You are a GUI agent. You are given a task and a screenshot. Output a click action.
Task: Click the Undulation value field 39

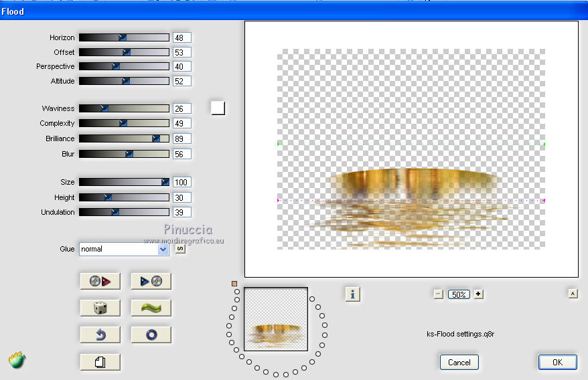tap(182, 212)
